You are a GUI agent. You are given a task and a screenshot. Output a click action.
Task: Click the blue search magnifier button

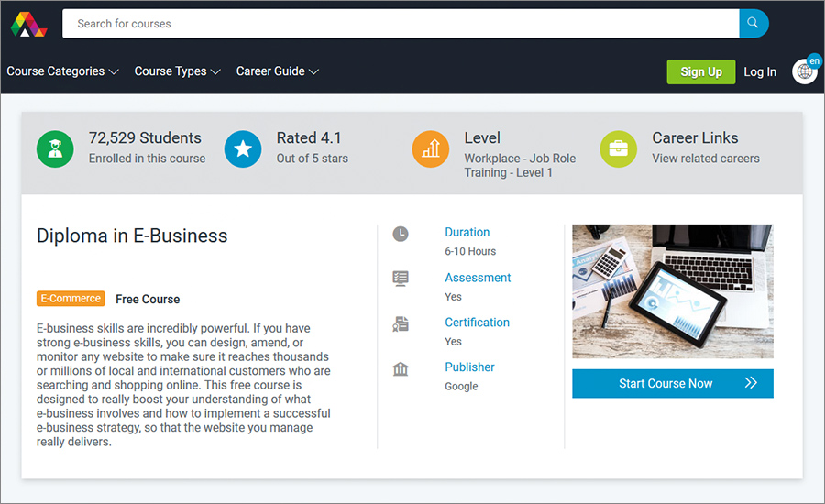[753, 23]
